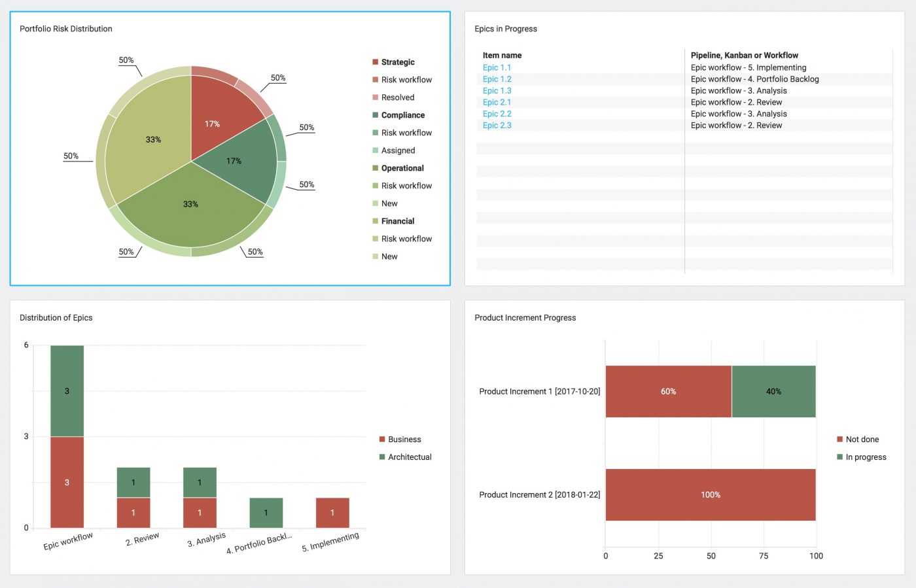Click the red 5. Implementing bar
The image size is (916, 588).
click(332, 513)
